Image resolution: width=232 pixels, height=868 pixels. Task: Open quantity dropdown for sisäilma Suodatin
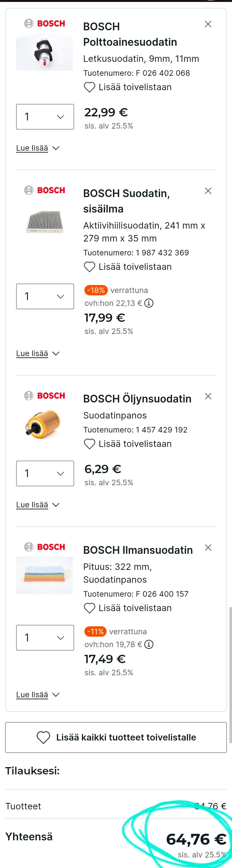click(x=45, y=296)
